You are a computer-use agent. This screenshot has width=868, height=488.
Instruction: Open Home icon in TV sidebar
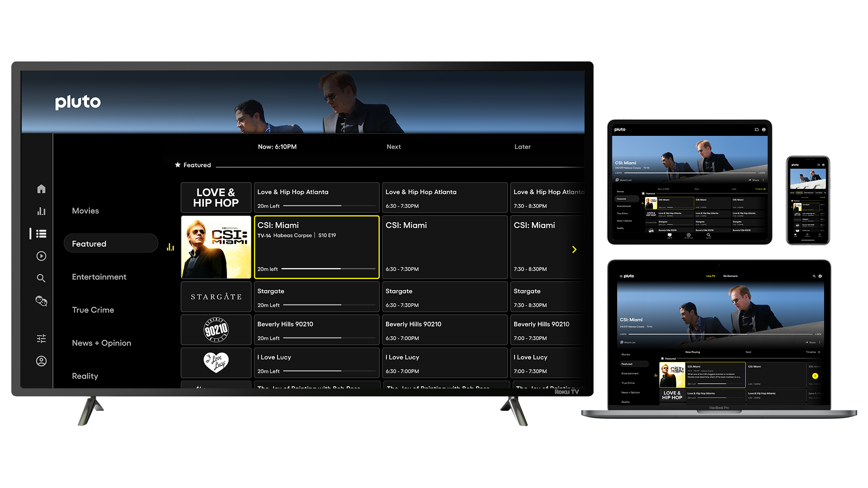[41, 189]
